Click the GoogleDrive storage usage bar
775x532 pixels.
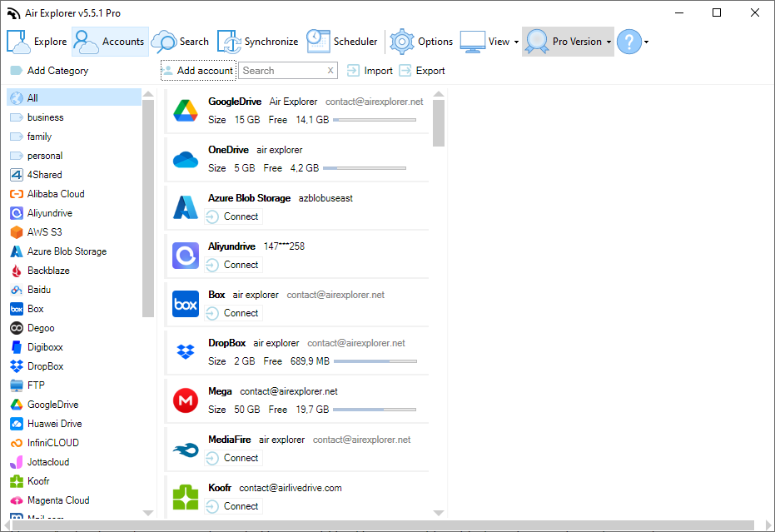click(374, 120)
